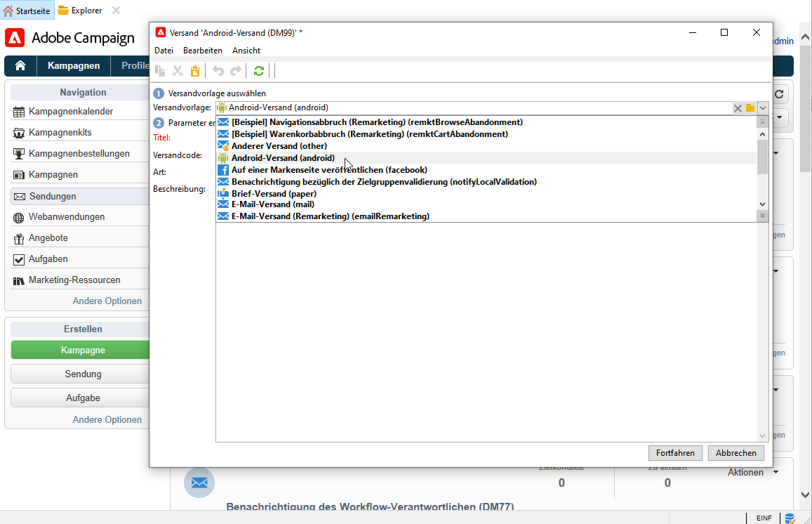The width and height of the screenshot is (812, 524).
Task: Expand the Versandvorlage dropdown arrow
Action: [x=763, y=107]
